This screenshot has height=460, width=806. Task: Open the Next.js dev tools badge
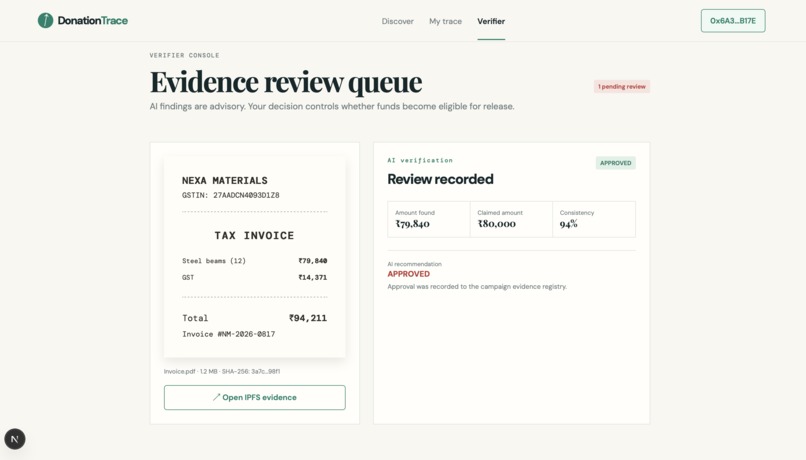click(15, 439)
